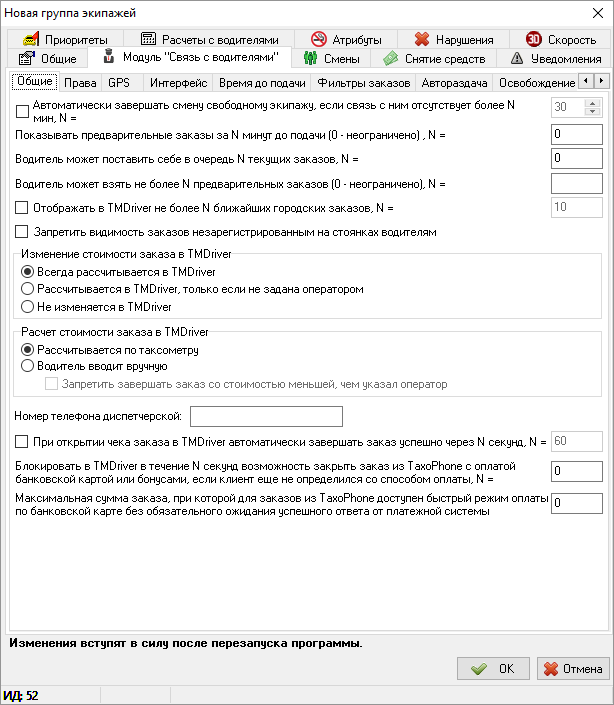The width and height of the screenshot is (614, 705).
Task: Click the left arrow to show earlier sub-tabs
Action: tap(586, 81)
